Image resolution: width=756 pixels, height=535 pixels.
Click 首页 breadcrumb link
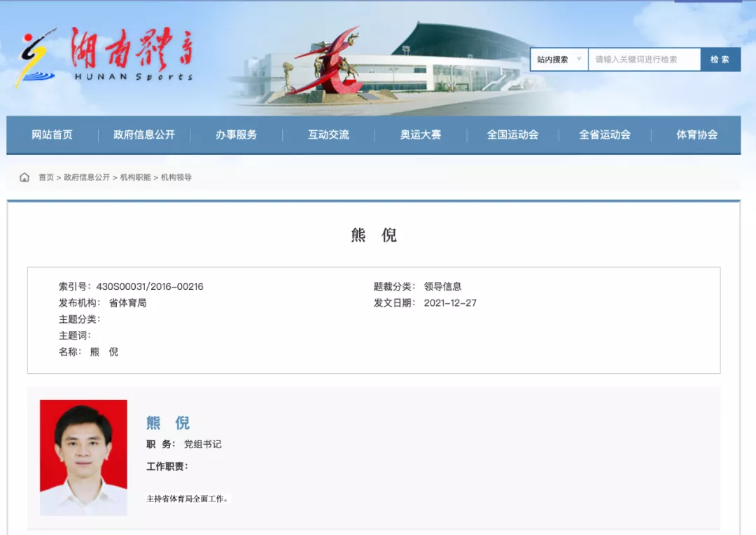[46, 177]
